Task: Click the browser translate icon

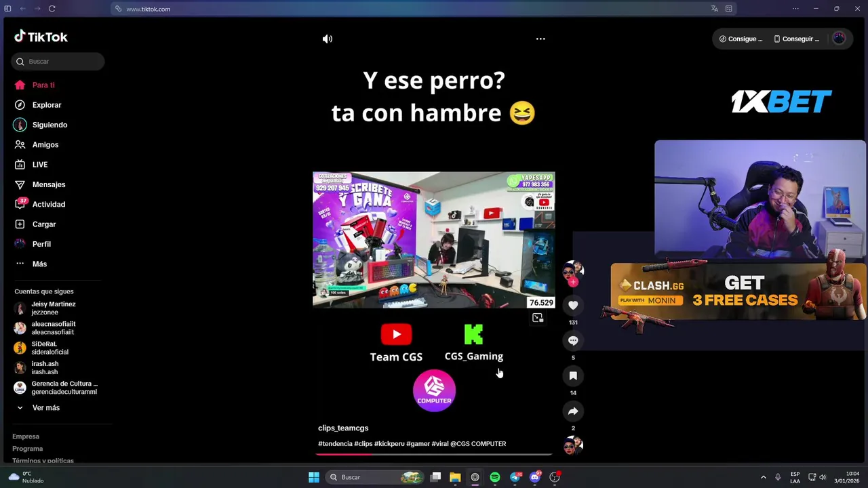Action: pyautogui.click(x=714, y=9)
